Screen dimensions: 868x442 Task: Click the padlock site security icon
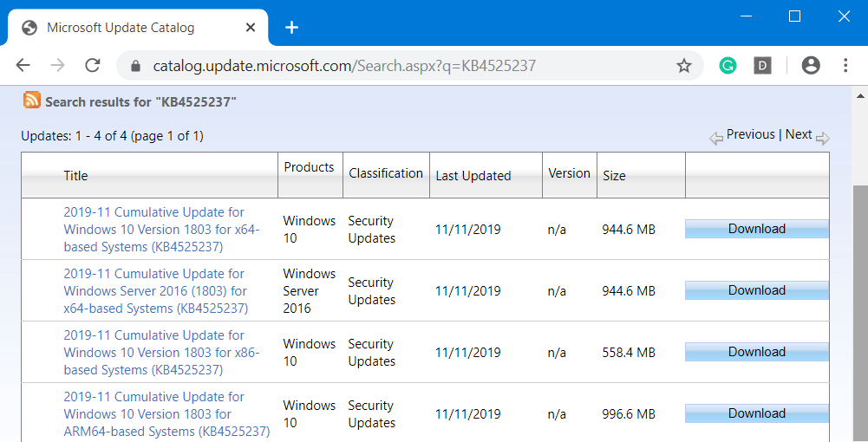point(135,66)
